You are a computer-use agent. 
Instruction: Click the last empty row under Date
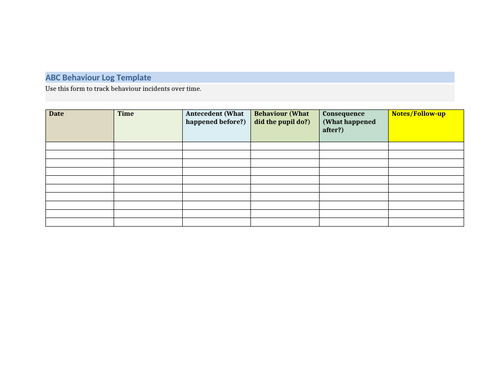click(x=80, y=222)
